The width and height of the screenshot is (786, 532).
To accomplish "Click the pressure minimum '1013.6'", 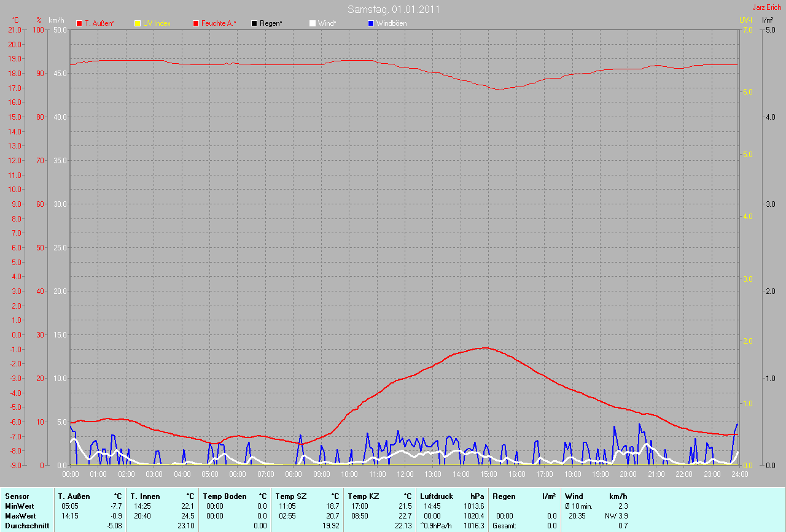I will 474,506.
